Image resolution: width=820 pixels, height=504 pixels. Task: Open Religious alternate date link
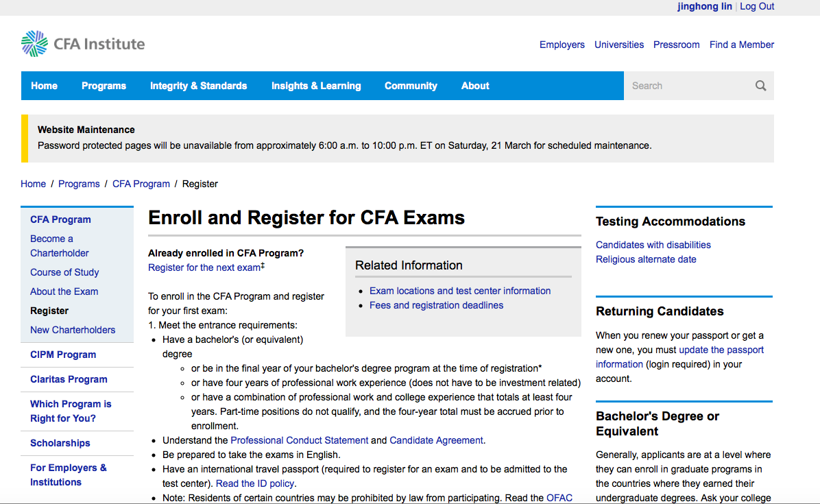click(x=646, y=259)
